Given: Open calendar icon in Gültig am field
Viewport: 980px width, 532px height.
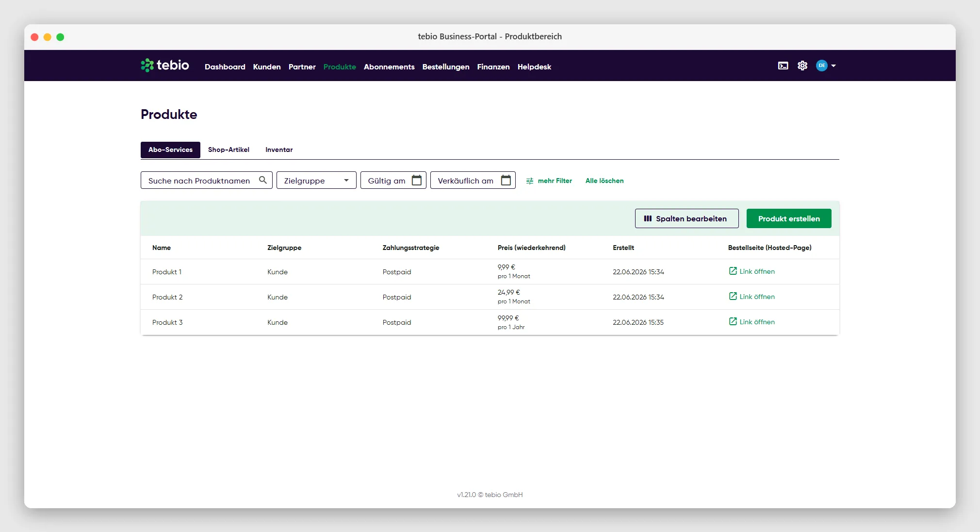Looking at the screenshot, I should (x=417, y=180).
